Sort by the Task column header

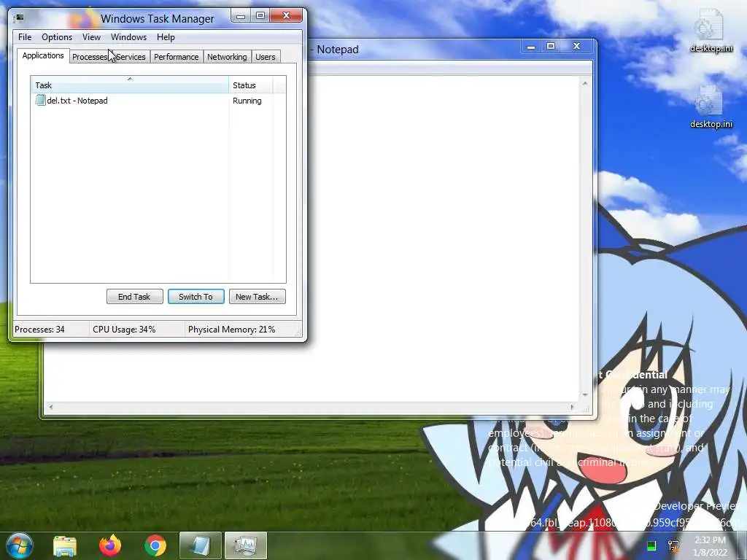pos(130,85)
